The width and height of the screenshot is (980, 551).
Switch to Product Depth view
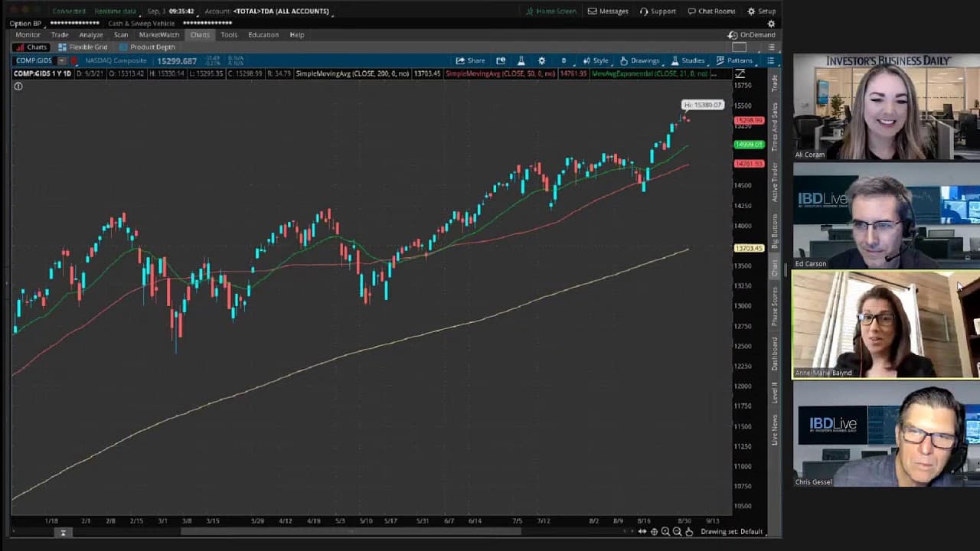click(x=147, y=47)
